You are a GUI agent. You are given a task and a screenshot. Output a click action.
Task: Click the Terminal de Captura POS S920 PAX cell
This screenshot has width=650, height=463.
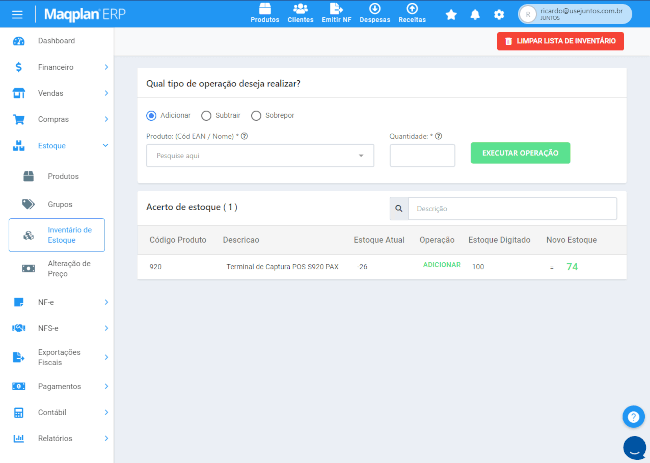click(x=282, y=267)
